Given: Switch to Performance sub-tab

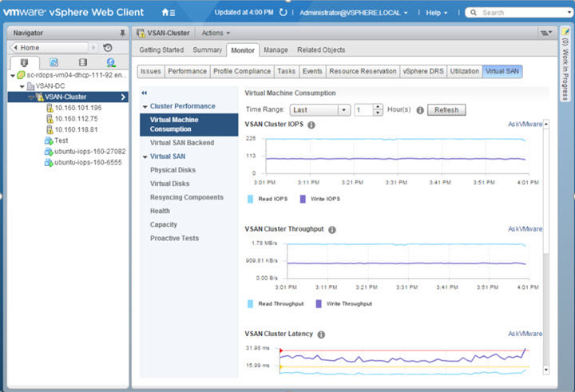Looking at the screenshot, I should pos(188,71).
